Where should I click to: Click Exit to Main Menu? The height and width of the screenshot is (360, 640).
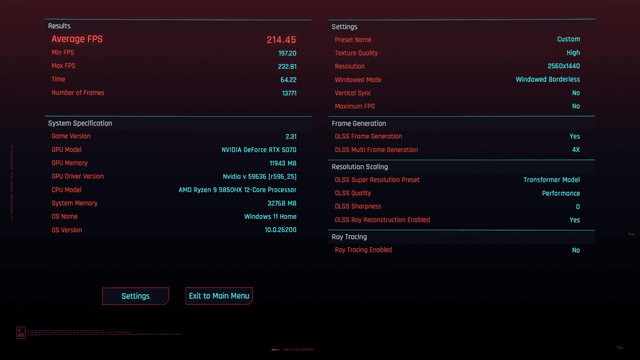point(219,296)
